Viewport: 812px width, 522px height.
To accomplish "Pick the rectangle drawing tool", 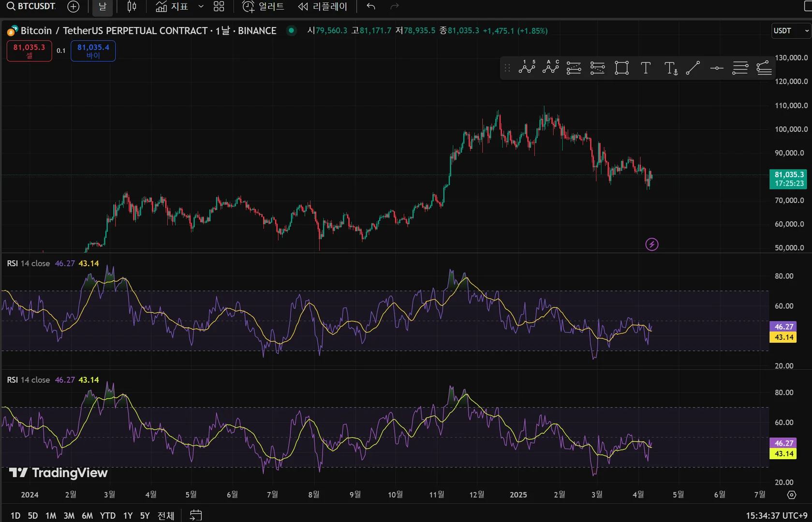I will tap(621, 68).
